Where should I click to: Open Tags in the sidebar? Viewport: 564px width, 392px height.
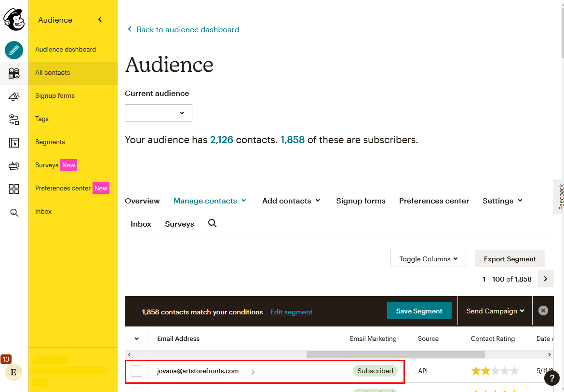click(73, 119)
